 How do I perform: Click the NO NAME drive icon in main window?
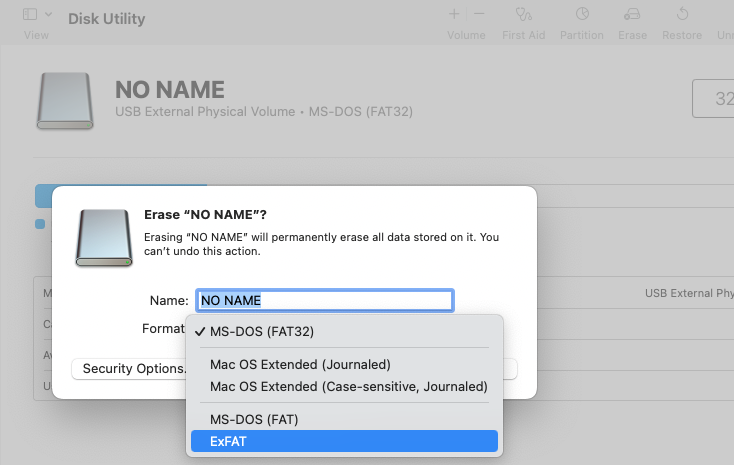point(65,101)
